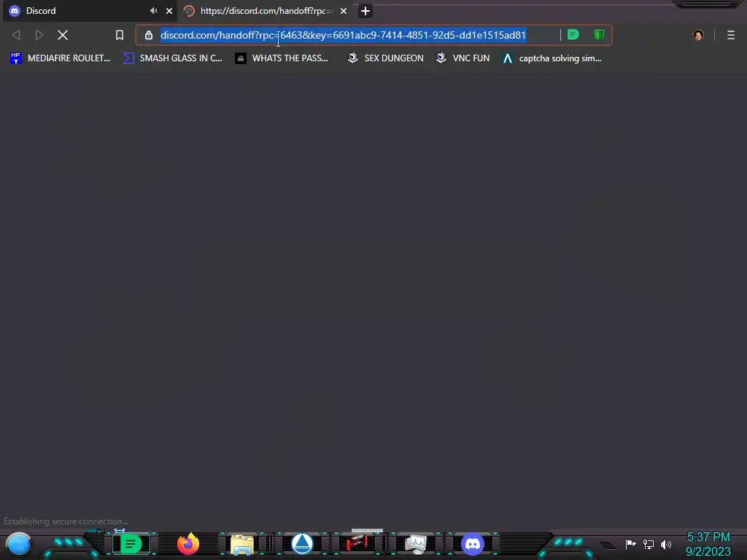Screen dimensions: 747x560
Task: Open the system monitor taskbar icon
Action: [415, 544]
